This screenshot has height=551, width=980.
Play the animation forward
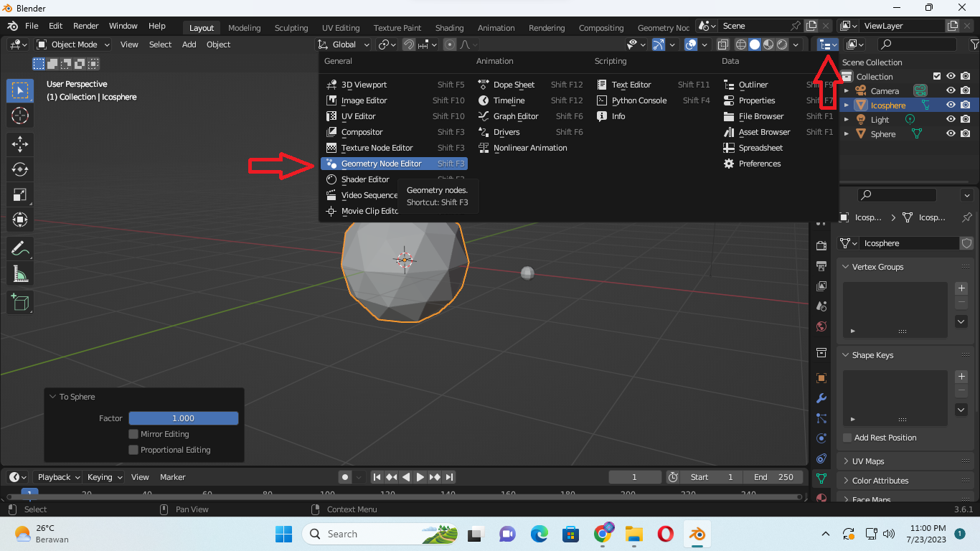420,477
